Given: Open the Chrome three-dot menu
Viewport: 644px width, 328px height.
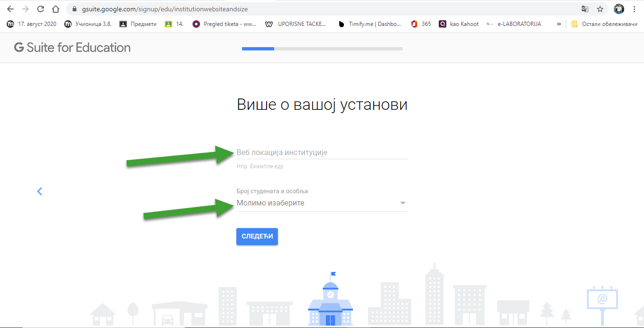Looking at the screenshot, I should coord(635,9).
